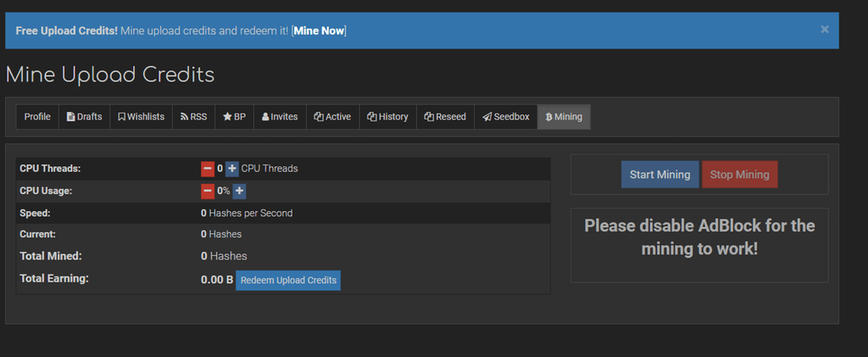Open the Reseed tab
Screen dimensions: 868x357
tap(445, 117)
